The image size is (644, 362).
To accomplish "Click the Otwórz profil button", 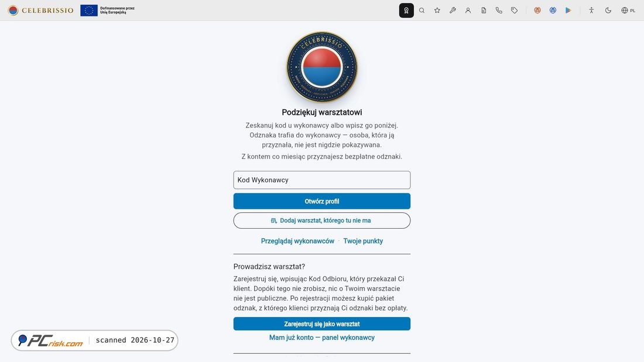I will coord(322,201).
